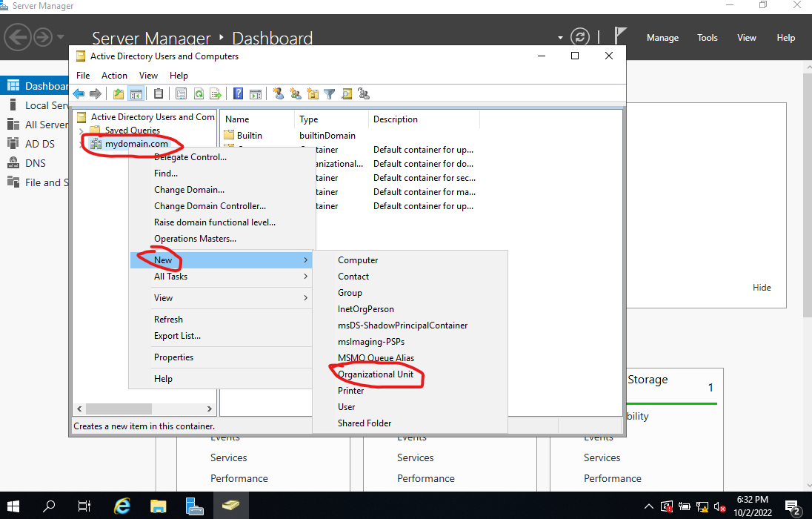Expand the View submenu in context menu
812x519 pixels.
click(221, 298)
